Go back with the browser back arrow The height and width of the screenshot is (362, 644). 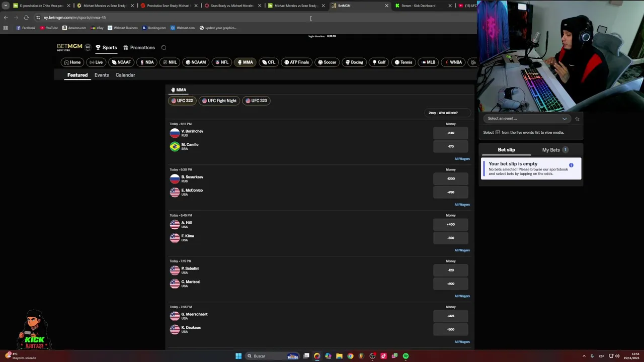(x=6, y=18)
